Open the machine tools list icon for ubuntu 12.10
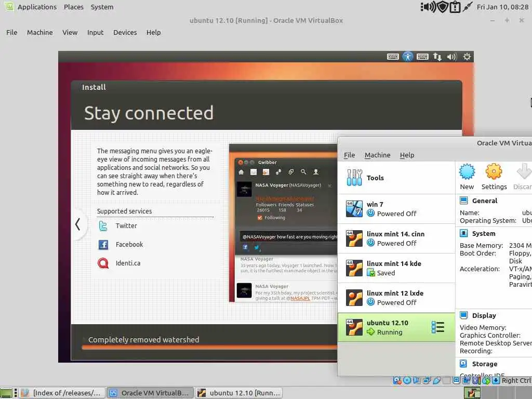Viewport: 532px width, 399px height. (x=437, y=327)
